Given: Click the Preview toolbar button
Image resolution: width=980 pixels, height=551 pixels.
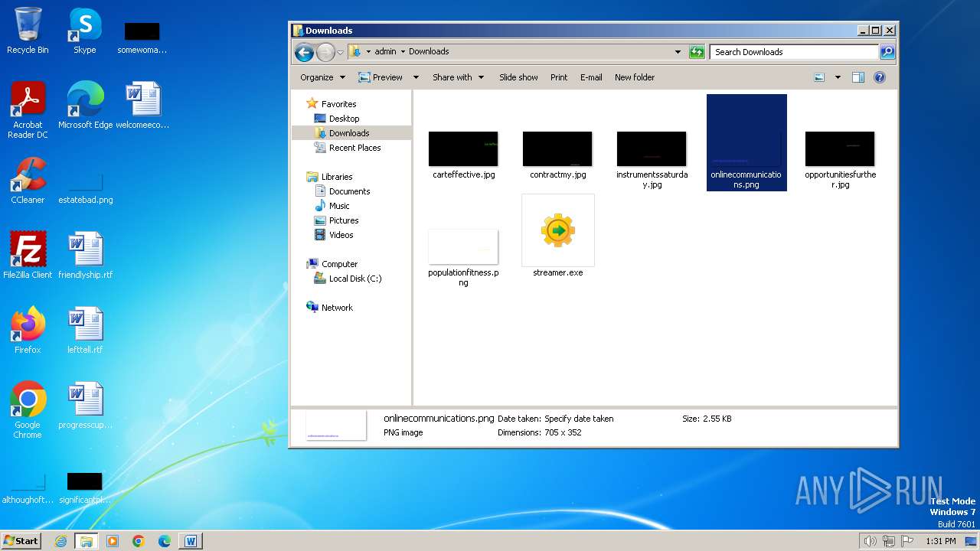Looking at the screenshot, I should [x=381, y=77].
